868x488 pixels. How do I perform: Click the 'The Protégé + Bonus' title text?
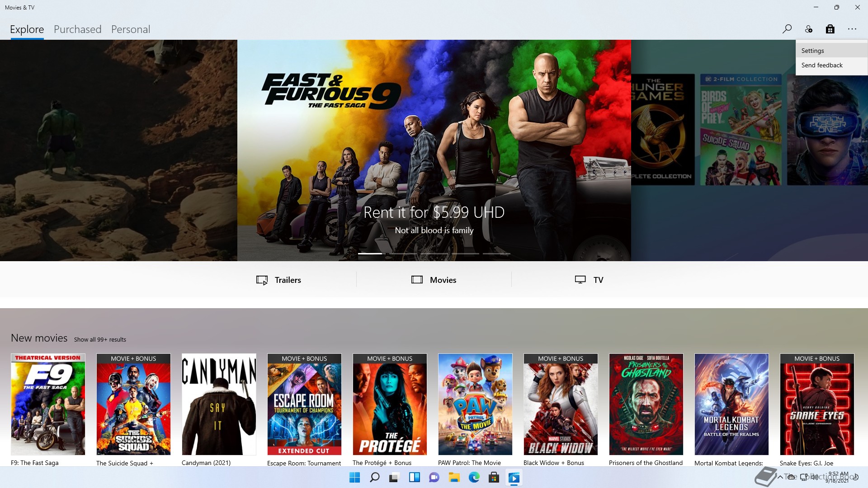click(x=382, y=463)
